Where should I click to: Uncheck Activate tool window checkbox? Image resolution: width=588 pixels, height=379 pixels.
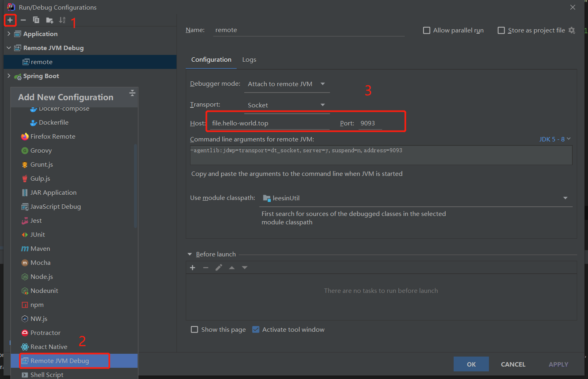click(255, 329)
